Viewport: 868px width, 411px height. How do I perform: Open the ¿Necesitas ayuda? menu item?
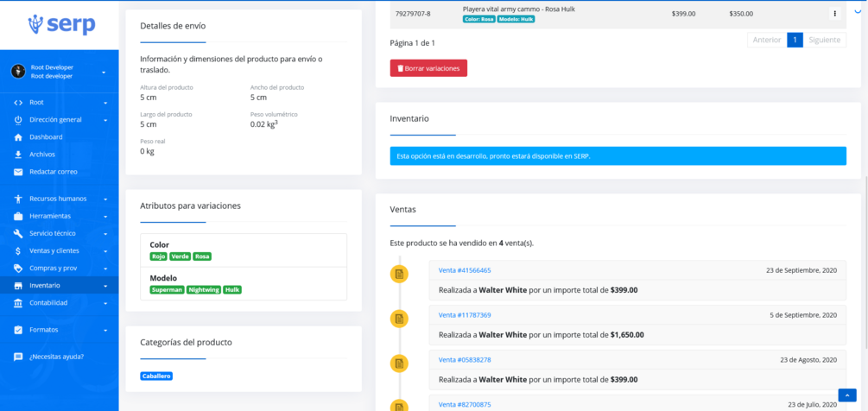(x=60, y=357)
